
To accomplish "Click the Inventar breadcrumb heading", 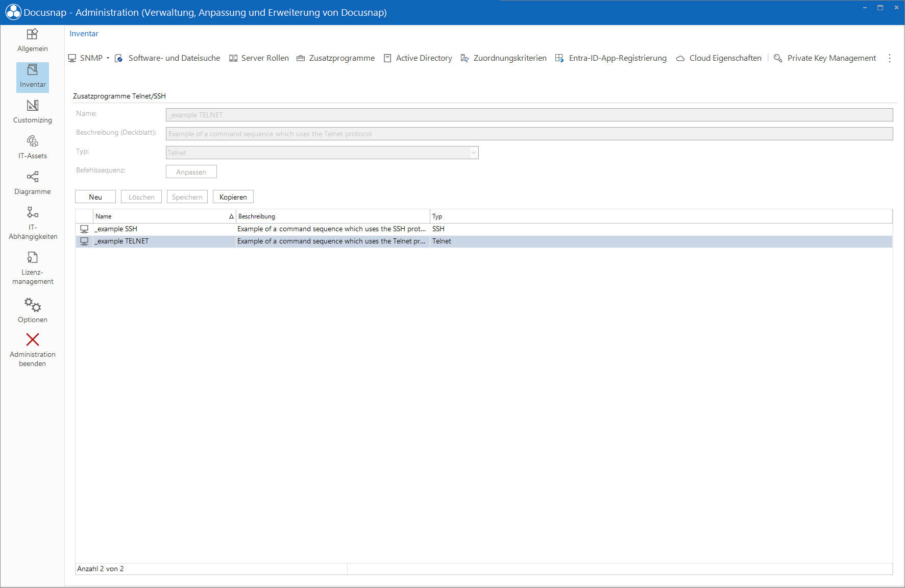I will 84,34.
